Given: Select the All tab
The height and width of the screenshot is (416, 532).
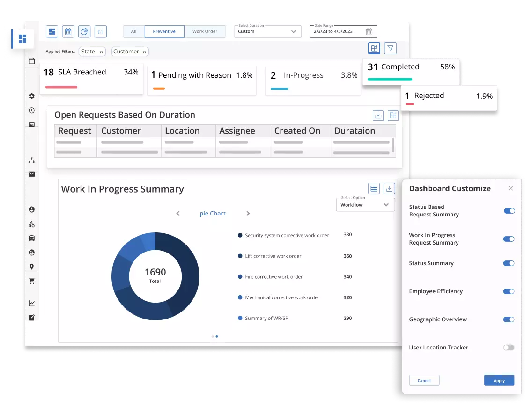Looking at the screenshot, I should pos(133,31).
